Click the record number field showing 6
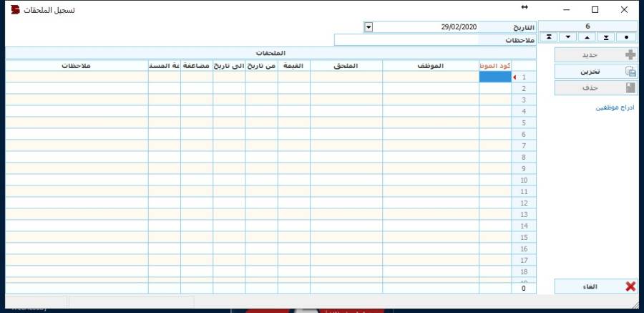Image resolution: width=644 pixels, height=313 pixels. (587, 27)
